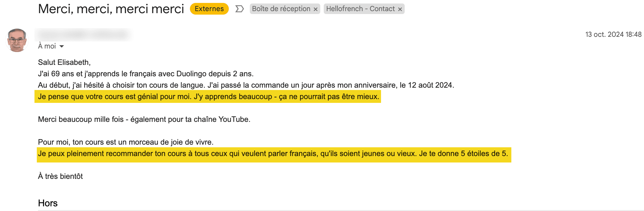
Task: Click the summarize chevron icon beside Externes
Action: 240,9
